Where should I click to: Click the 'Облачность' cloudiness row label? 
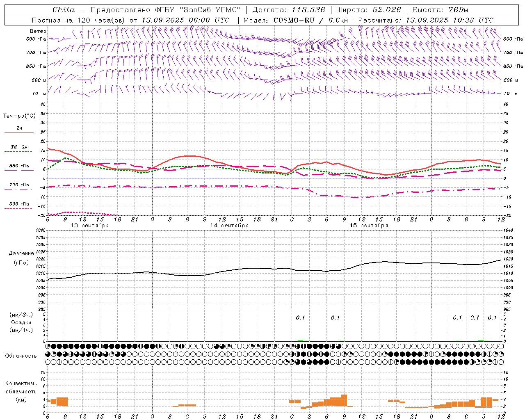point(21,356)
